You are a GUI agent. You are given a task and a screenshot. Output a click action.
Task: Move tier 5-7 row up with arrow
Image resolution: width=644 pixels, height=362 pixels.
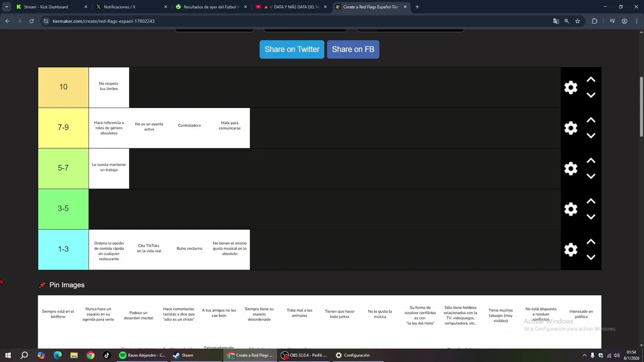pyautogui.click(x=591, y=161)
